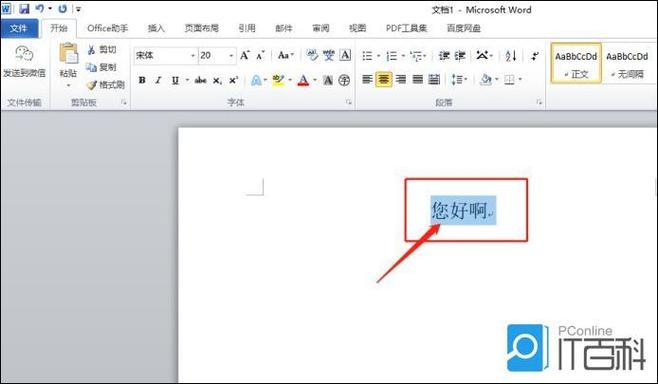Open the 字体 font dialog launcher
The width and height of the screenshot is (658, 384).
(x=348, y=102)
